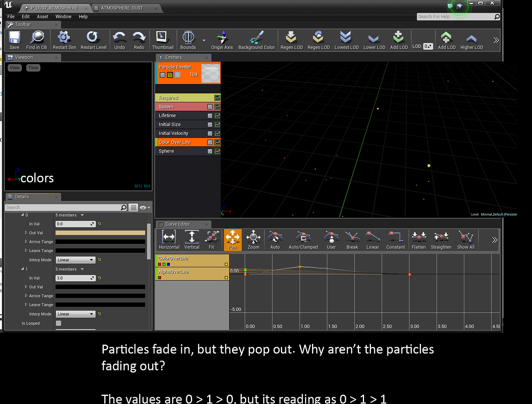Undo the last action in toolbar
This screenshot has height=404, width=532.
click(x=119, y=40)
